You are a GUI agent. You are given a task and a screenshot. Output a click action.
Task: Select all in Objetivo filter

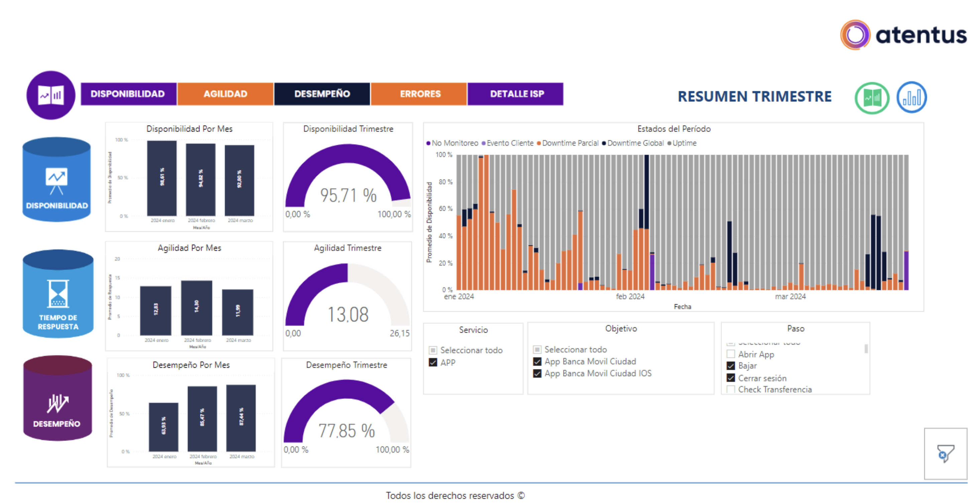tap(537, 349)
